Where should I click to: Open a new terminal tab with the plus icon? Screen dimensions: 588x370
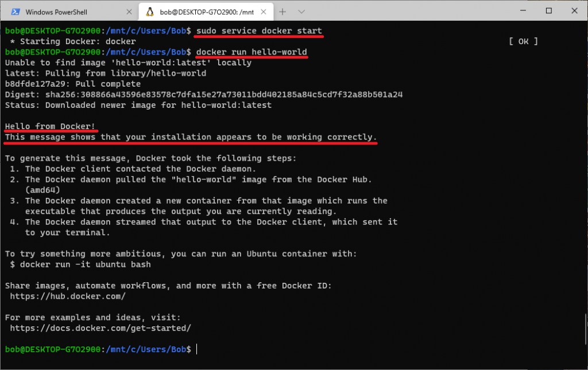click(x=282, y=11)
